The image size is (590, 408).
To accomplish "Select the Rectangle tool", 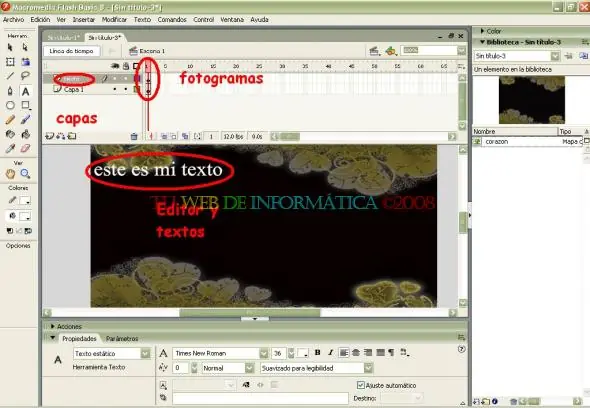I will coord(25,105).
